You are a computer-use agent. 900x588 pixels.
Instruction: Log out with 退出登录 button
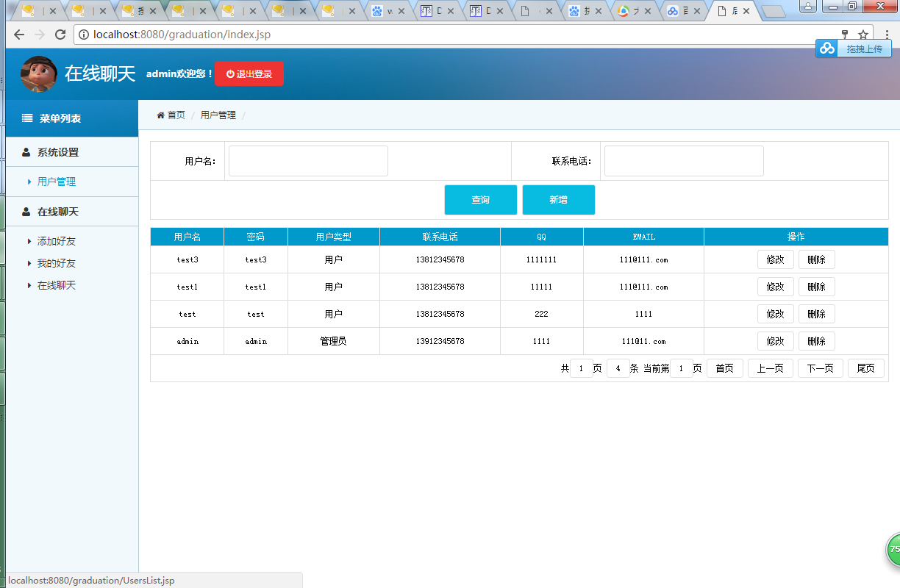pyautogui.click(x=249, y=74)
